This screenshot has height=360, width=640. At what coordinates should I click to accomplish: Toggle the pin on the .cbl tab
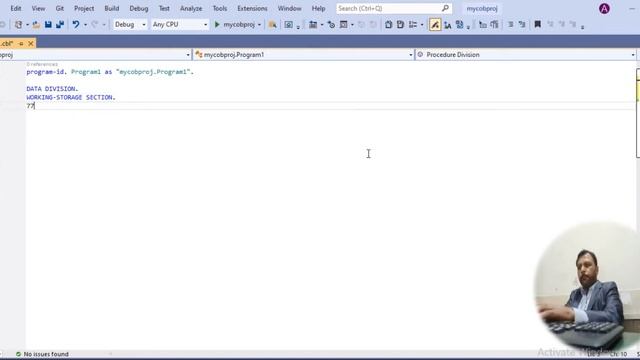pos(21,43)
